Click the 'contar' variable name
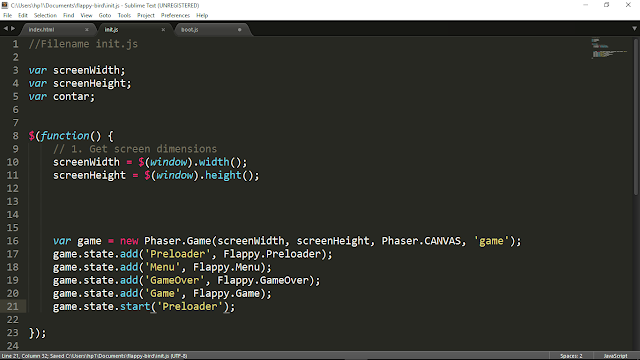 click(71, 97)
